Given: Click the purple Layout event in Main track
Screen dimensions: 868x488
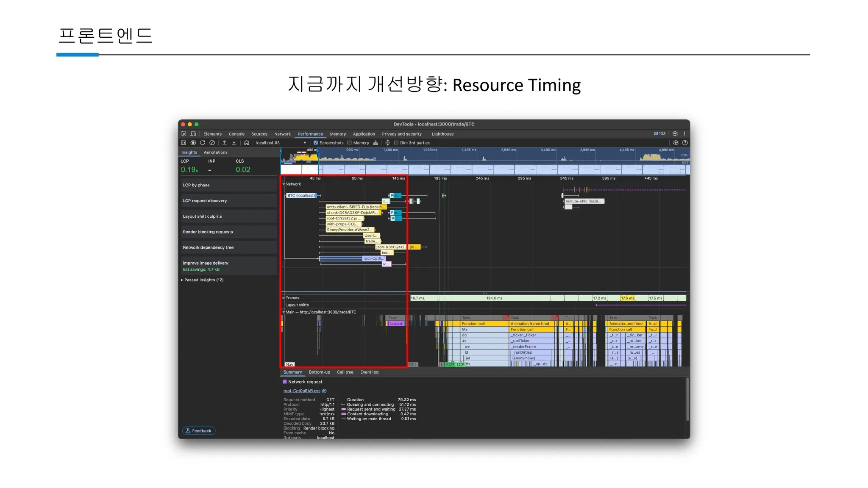Looking at the screenshot, I should [396, 324].
